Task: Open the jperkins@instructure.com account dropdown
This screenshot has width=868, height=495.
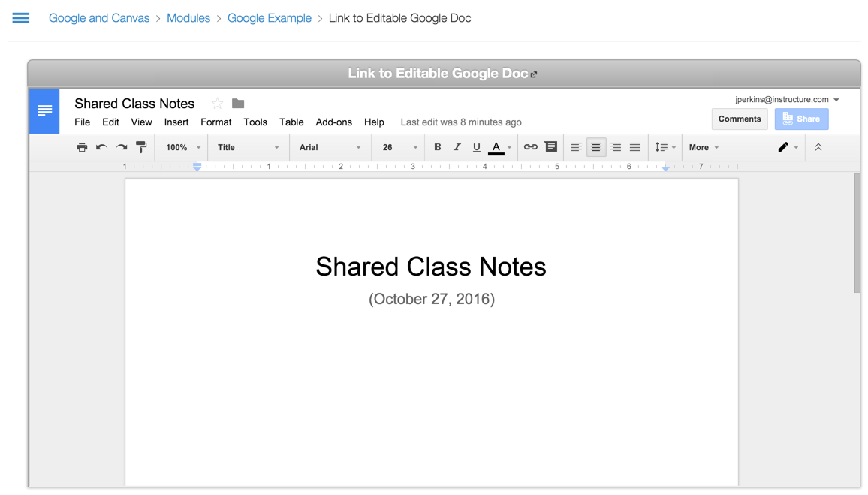Action: coord(787,100)
